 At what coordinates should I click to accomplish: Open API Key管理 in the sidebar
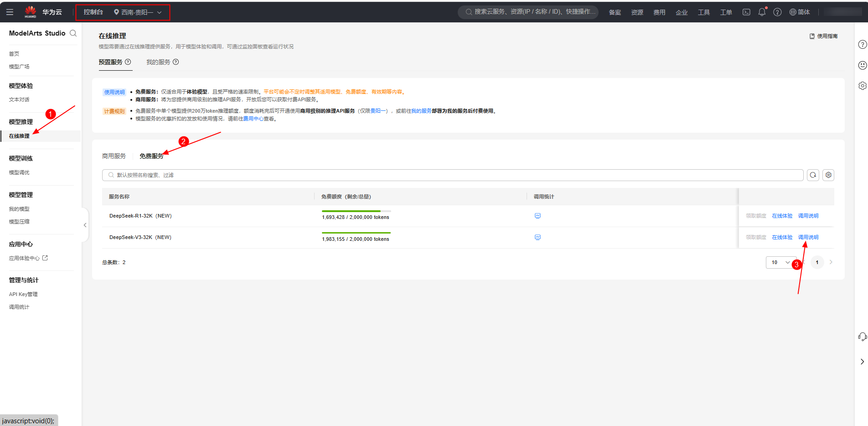pyautogui.click(x=23, y=294)
